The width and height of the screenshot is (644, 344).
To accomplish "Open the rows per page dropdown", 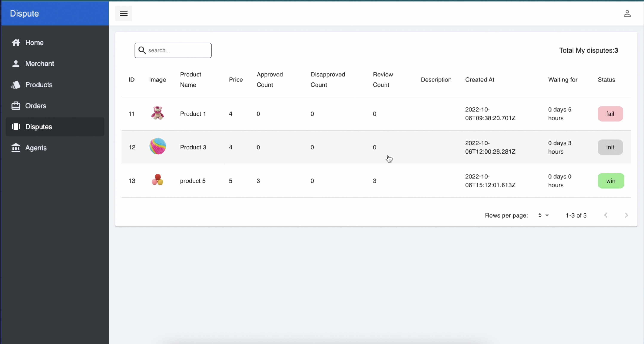I will tap(543, 215).
